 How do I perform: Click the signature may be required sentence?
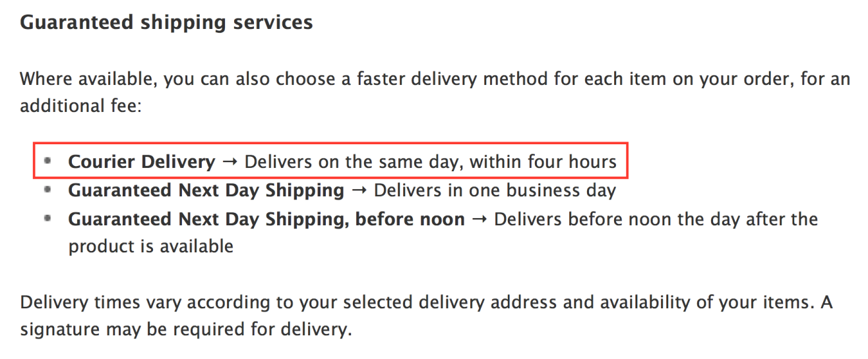pos(185,330)
